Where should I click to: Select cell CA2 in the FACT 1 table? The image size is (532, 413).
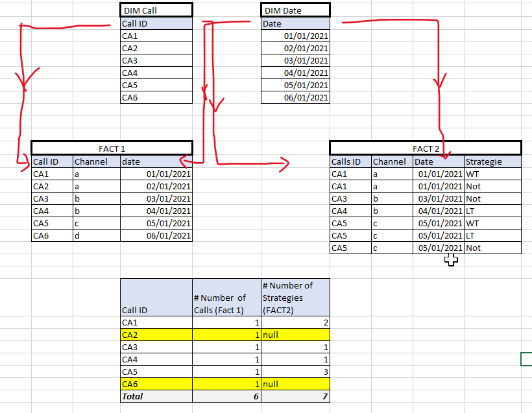(x=53, y=186)
